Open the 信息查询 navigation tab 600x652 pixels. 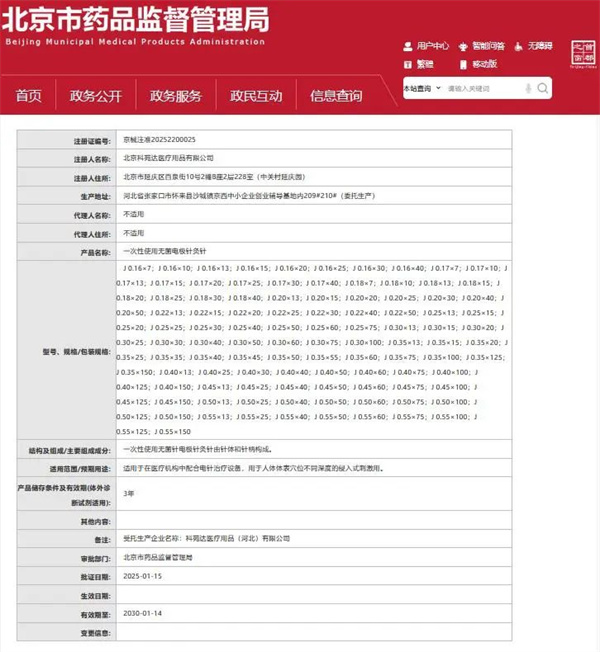[336, 96]
